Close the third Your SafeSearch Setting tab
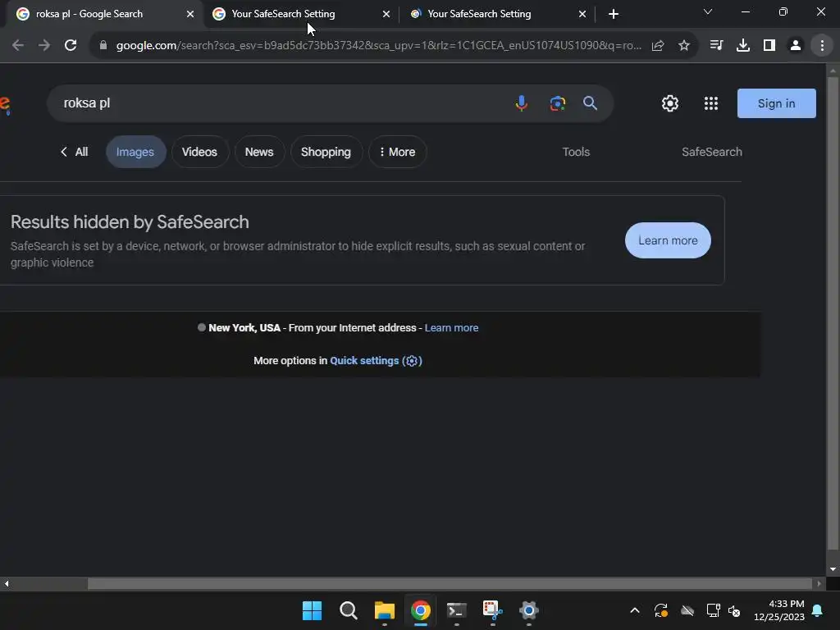 [582, 14]
